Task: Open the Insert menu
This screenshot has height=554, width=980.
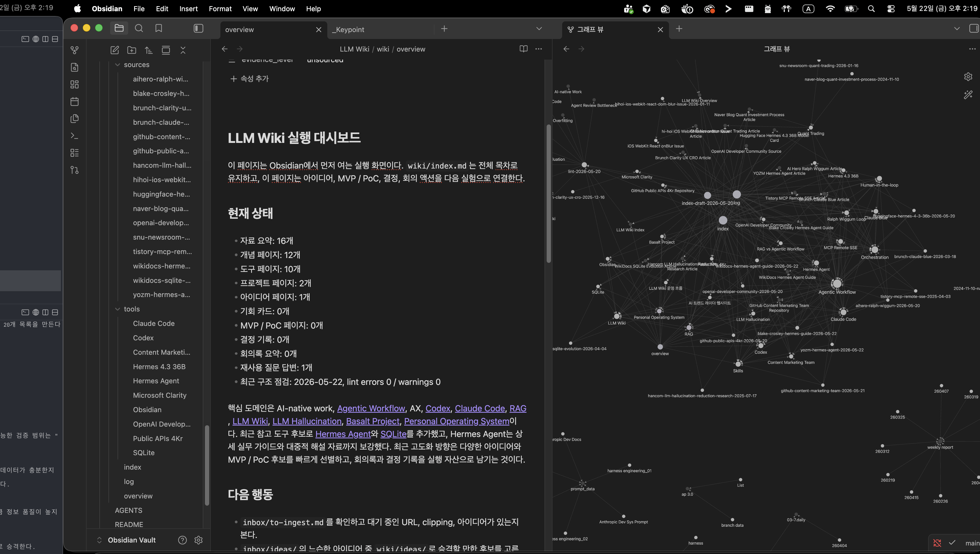Action: 188,8
